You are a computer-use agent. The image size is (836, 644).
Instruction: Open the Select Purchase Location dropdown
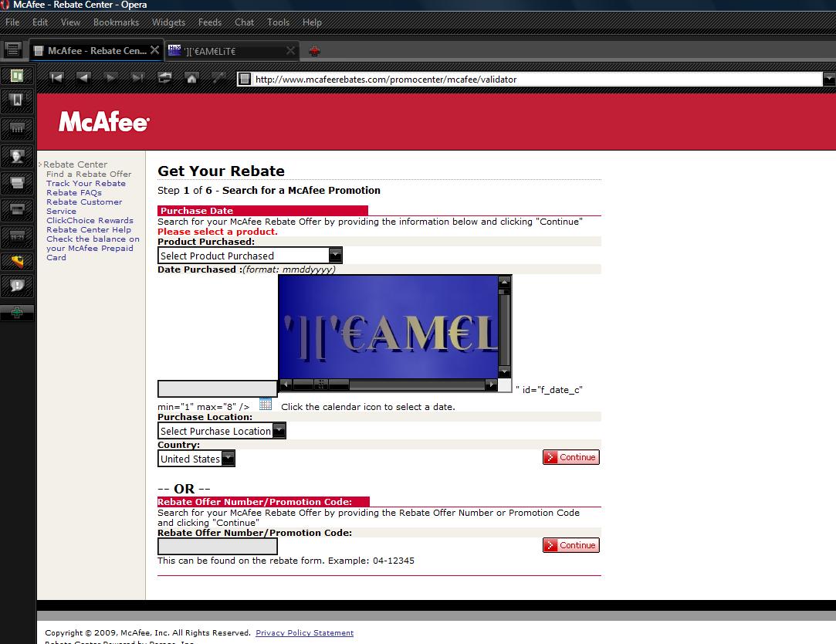(222, 431)
